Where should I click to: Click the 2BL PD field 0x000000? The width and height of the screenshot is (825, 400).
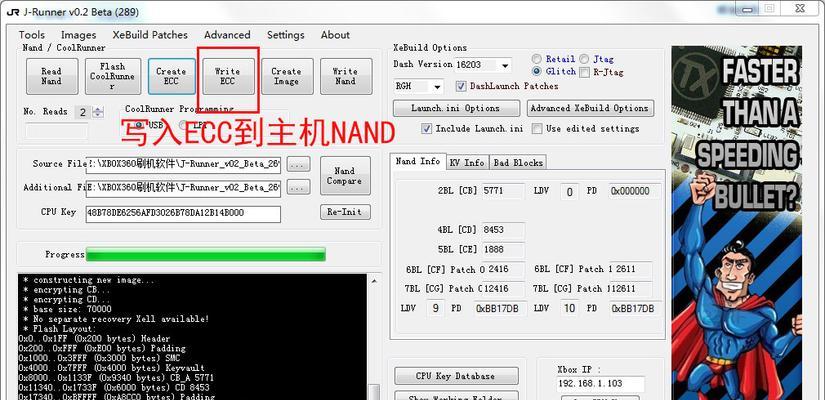(x=635, y=191)
